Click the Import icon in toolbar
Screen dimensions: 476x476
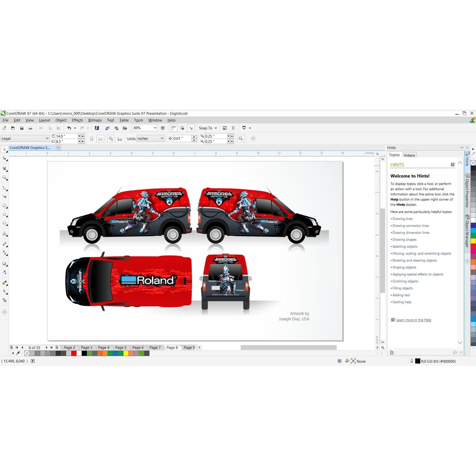(x=107, y=128)
